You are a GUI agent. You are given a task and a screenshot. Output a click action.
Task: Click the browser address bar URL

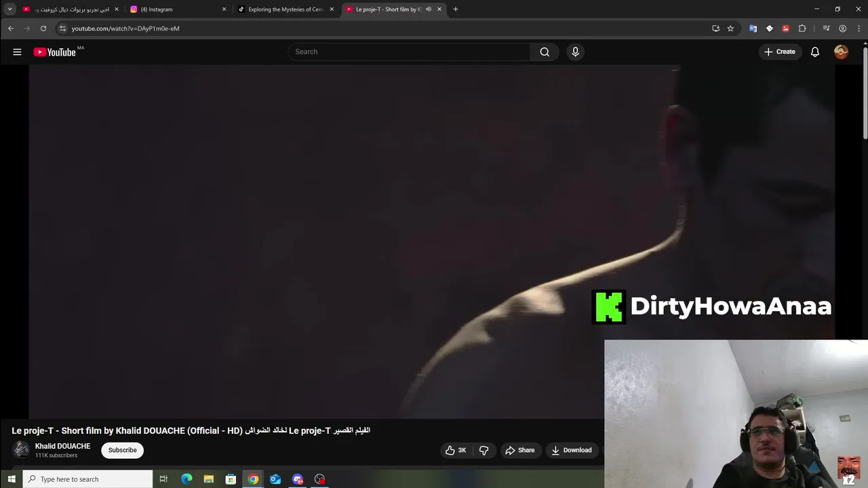click(125, 28)
